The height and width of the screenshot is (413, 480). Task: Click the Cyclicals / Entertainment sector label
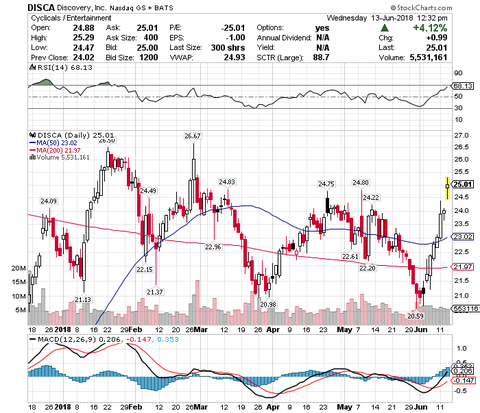point(71,18)
